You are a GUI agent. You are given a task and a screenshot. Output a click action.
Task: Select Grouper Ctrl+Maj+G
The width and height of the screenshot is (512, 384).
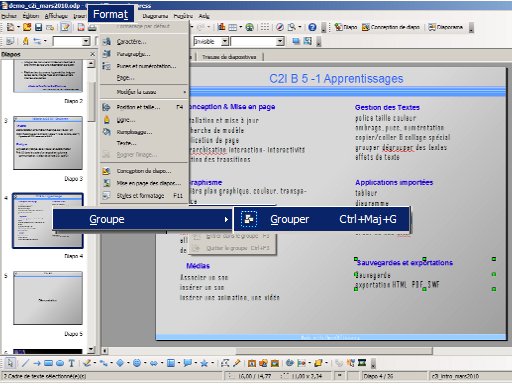click(x=321, y=219)
